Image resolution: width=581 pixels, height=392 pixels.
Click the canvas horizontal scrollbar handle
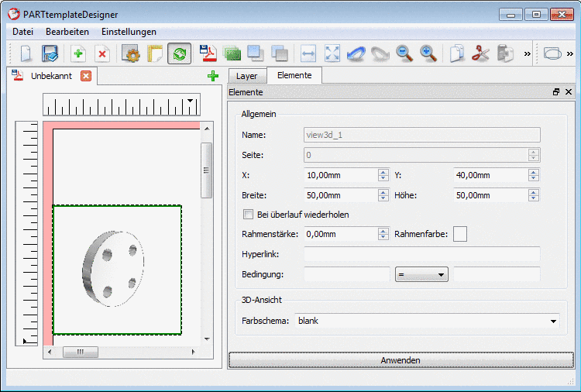coord(81,352)
